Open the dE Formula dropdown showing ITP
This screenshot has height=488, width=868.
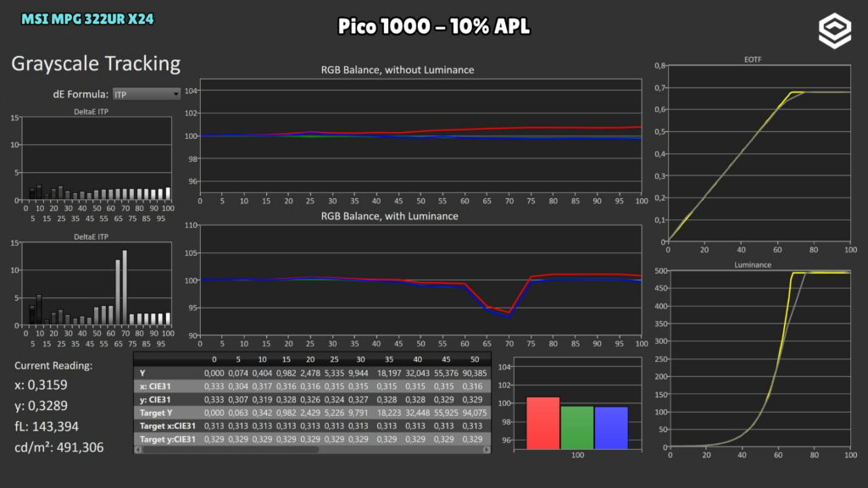click(146, 94)
